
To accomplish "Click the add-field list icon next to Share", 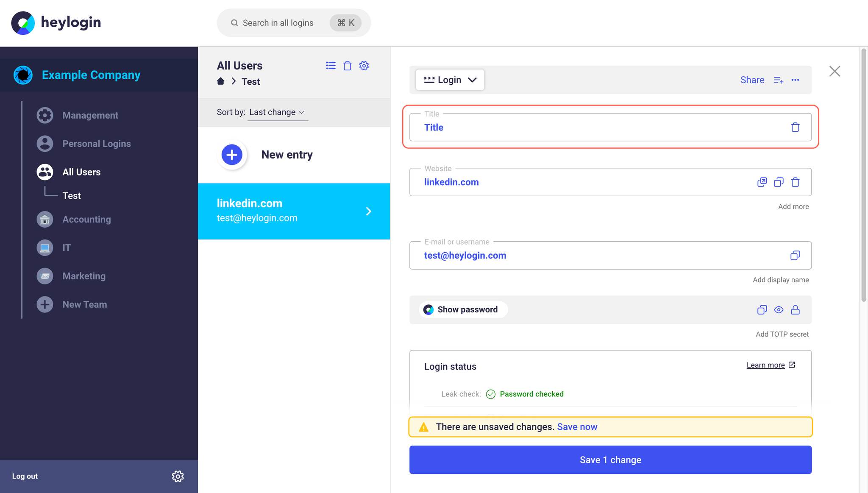I will [x=779, y=80].
